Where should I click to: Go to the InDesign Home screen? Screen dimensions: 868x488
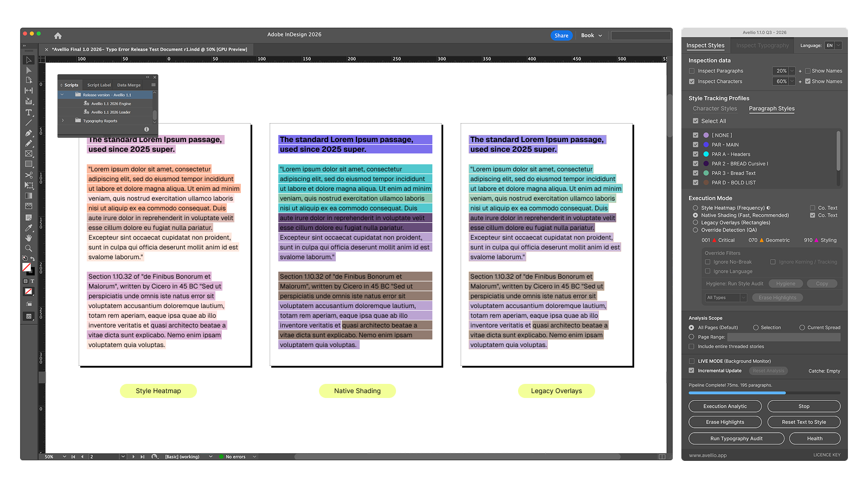coord(58,36)
